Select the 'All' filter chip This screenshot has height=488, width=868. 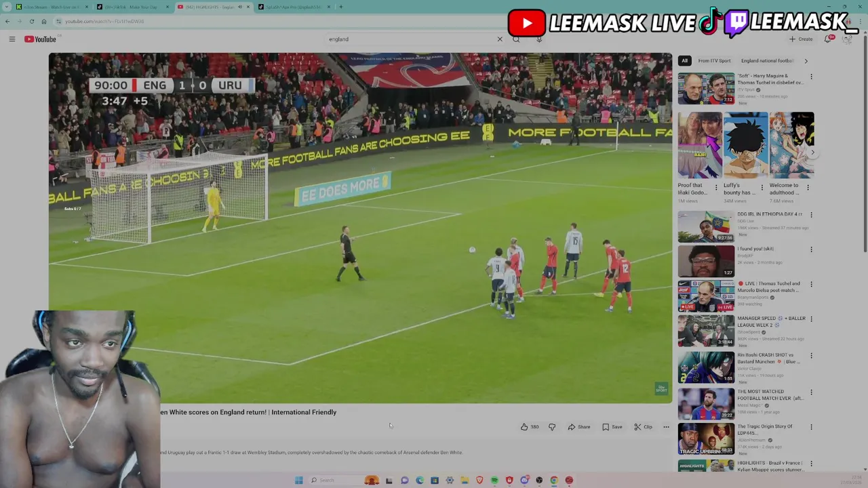coord(684,61)
